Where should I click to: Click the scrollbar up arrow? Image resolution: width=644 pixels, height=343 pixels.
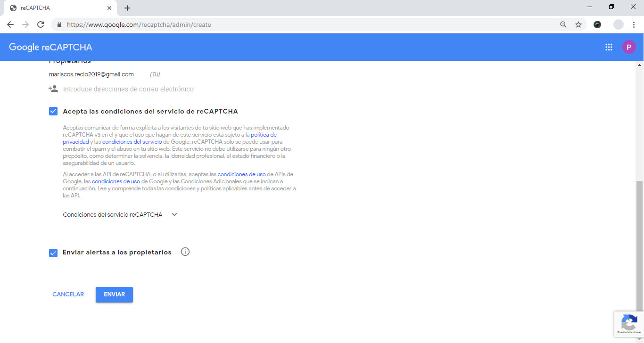[639, 65]
